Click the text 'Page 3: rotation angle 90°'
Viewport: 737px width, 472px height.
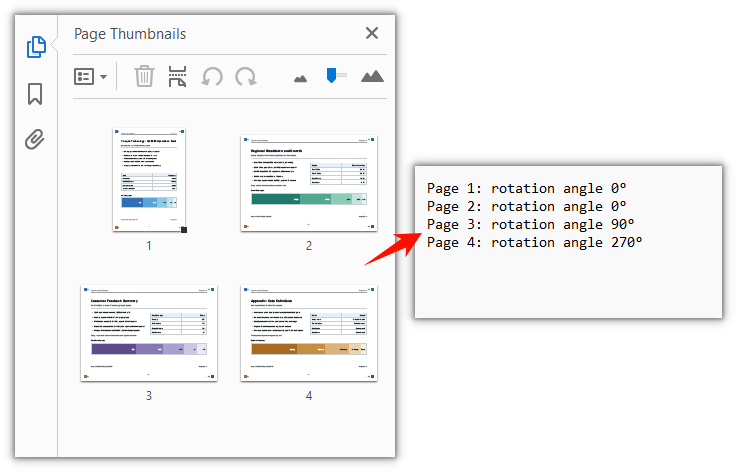click(x=531, y=224)
